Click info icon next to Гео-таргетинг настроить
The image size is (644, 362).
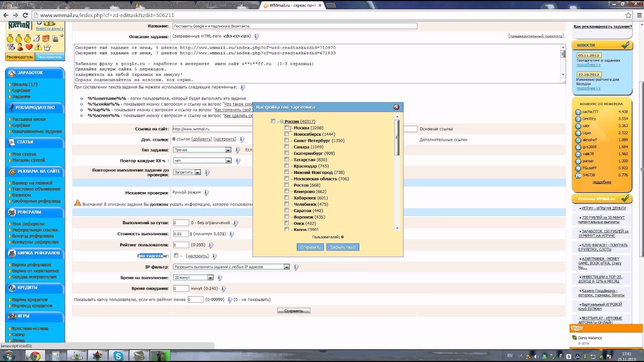(x=214, y=256)
